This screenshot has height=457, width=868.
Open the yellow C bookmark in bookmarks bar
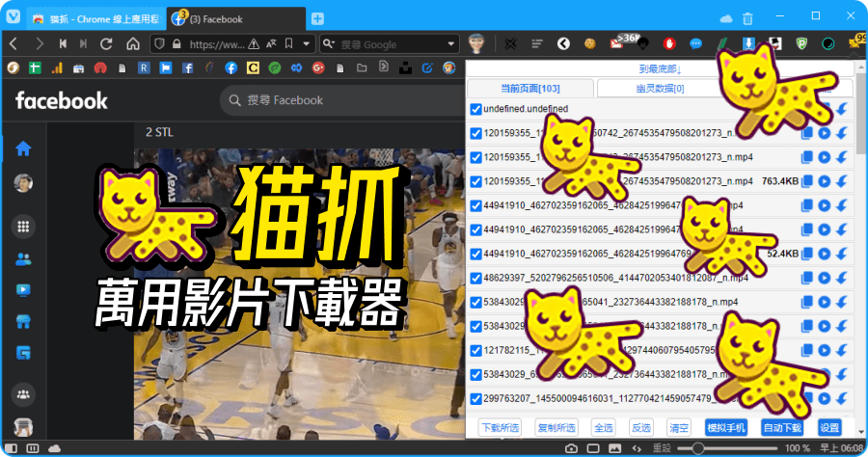[253, 68]
